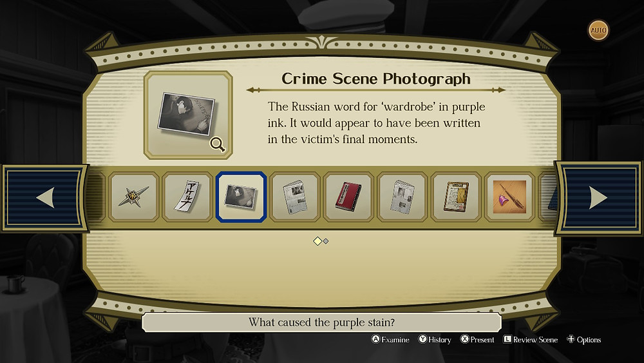Click the large Crime Scene Photograph preview
This screenshot has width=644, height=363.
[x=188, y=115]
